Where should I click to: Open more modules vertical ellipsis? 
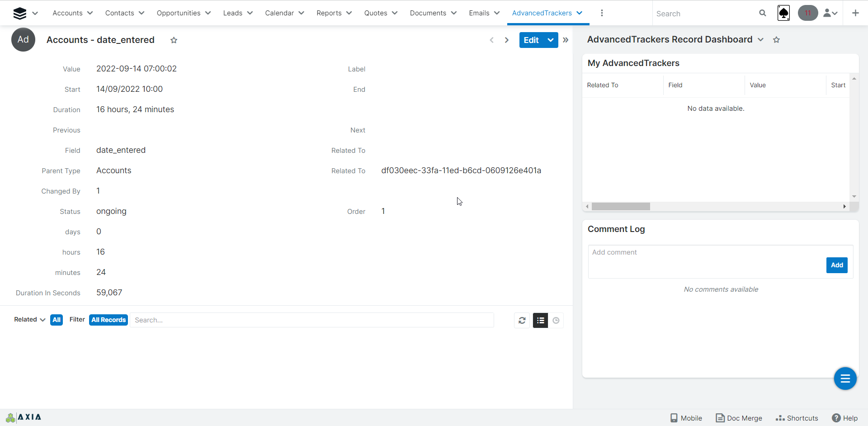point(602,13)
